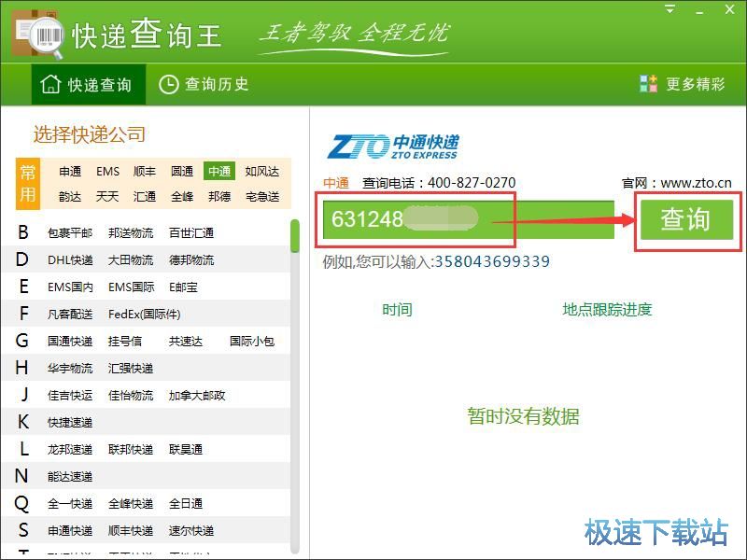Choose 全峰快递 under Q
Image resolution: width=747 pixels, height=560 pixels.
(131, 504)
